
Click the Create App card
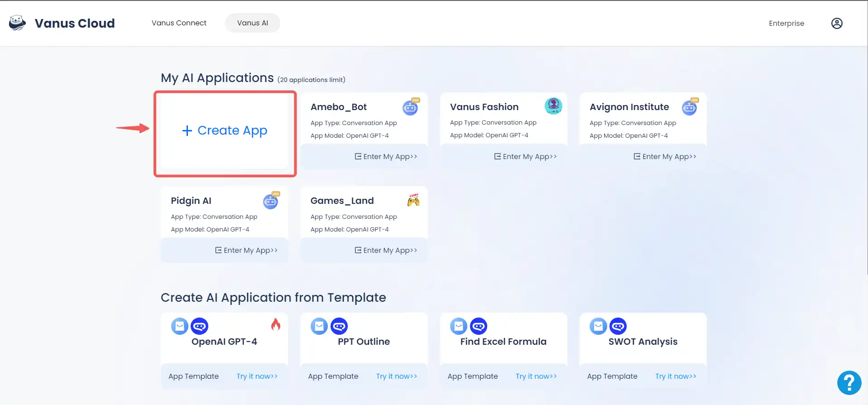(x=225, y=131)
